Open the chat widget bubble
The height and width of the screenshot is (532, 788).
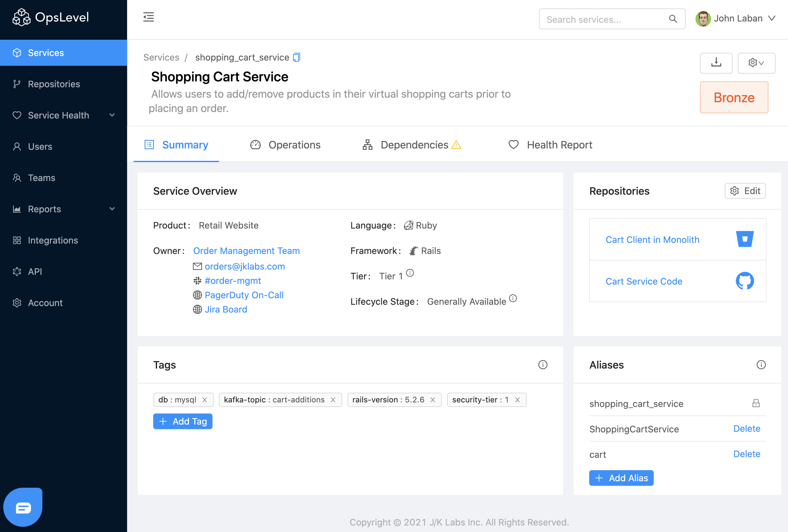pyautogui.click(x=23, y=507)
